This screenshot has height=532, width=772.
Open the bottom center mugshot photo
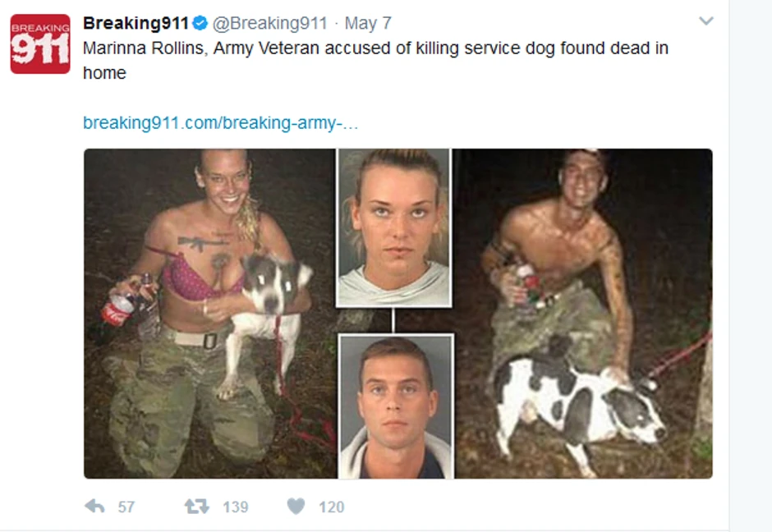coord(396,406)
